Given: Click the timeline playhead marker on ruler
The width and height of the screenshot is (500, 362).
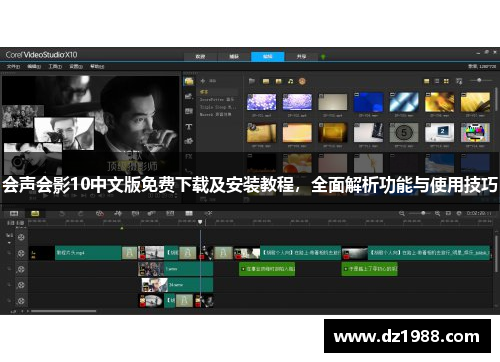Looking at the screenshot, I should [x=200, y=222].
